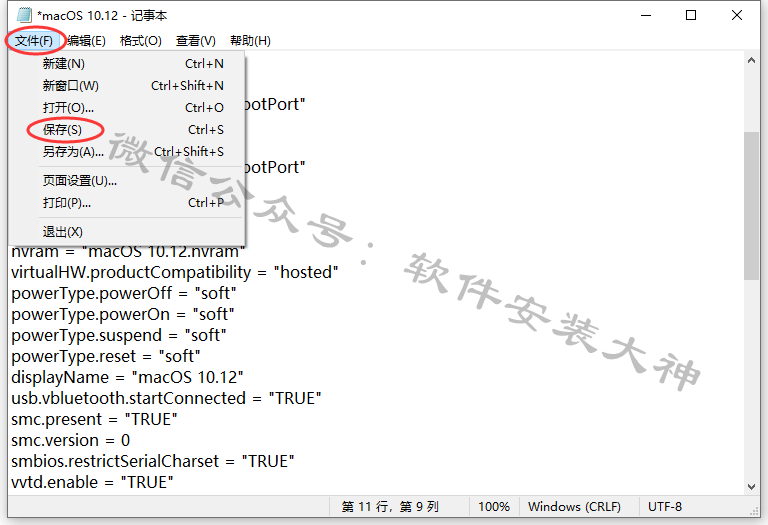
Task: Click the line smc.present = "TRUE"
Action: (95, 419)
